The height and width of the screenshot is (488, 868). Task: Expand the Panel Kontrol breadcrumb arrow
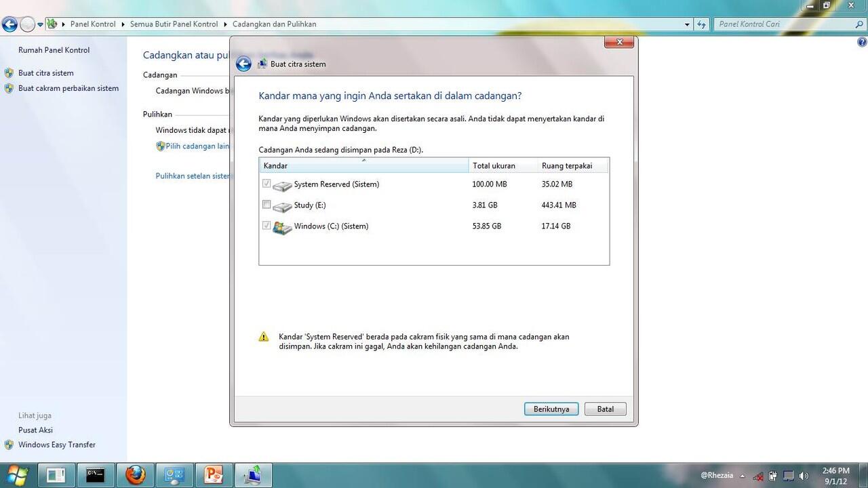coord(123,24)
